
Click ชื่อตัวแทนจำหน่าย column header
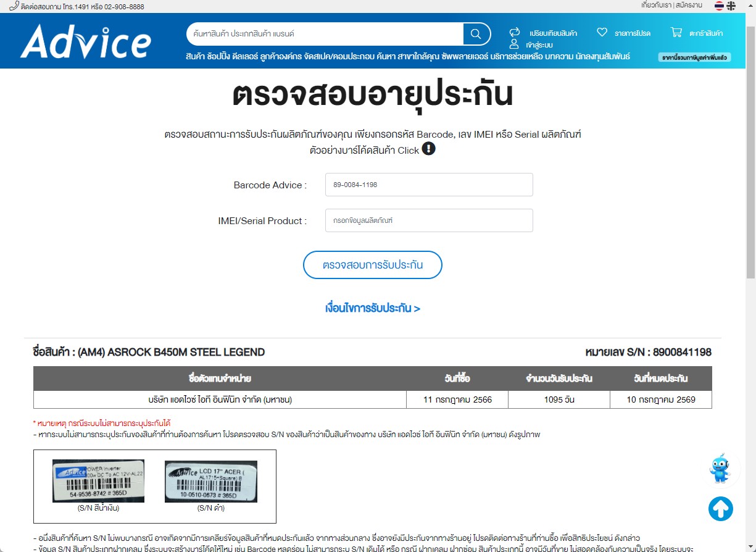220,378
